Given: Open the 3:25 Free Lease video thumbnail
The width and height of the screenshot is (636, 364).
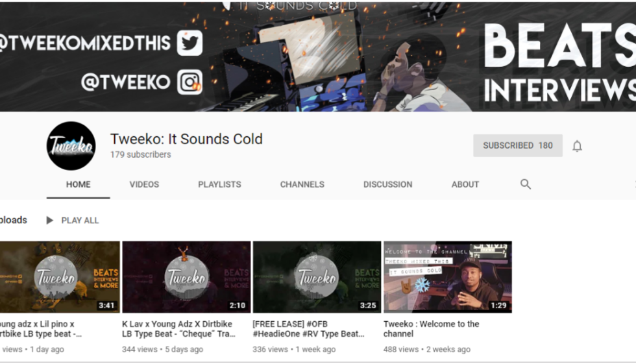Looking at the screenshot, I should click(x=317, y=277).
